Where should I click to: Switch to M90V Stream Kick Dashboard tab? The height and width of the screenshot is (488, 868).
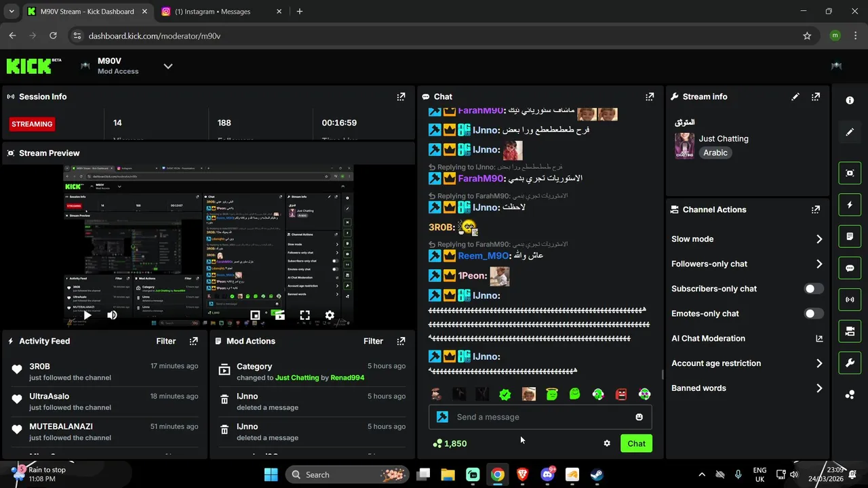coord(87,12)
